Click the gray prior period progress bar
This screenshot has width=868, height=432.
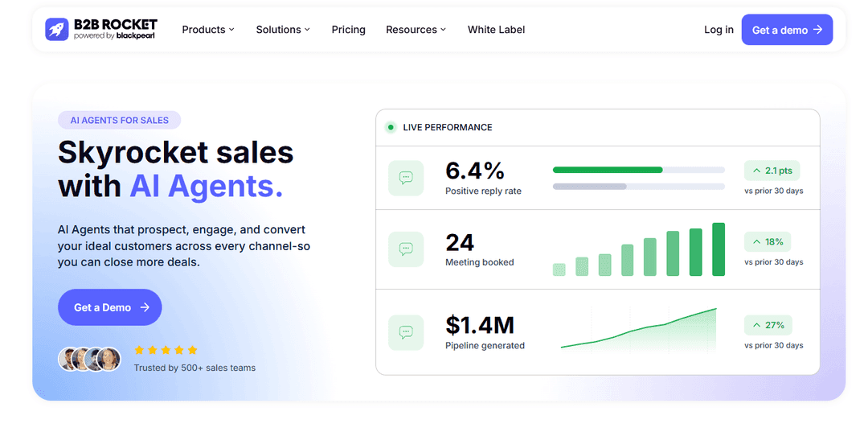(590, 187)
